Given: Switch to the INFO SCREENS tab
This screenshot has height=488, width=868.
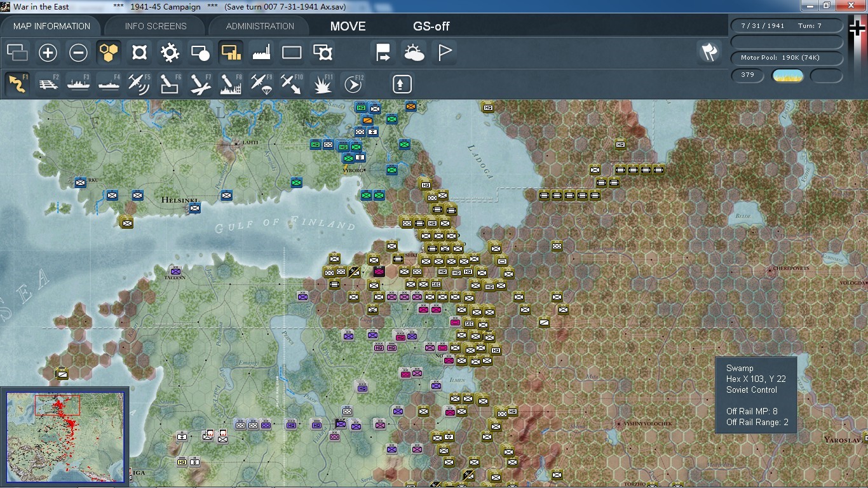Looking at the screenshot, I should (156, 26).
